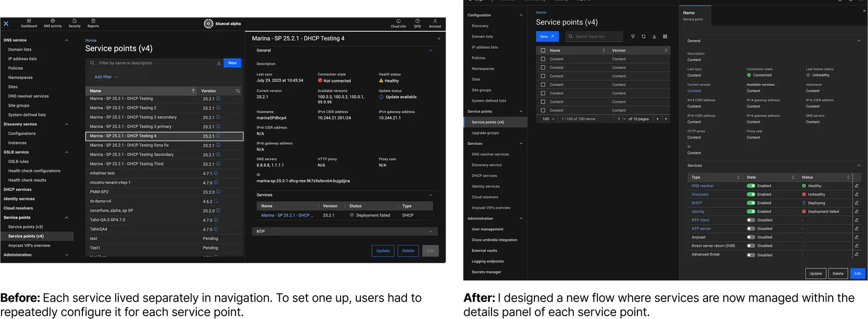Image resolution: width=868 pixels, height=319 pixels.
Task: Click Delete button in After window details panel
Action: [838, 273]
